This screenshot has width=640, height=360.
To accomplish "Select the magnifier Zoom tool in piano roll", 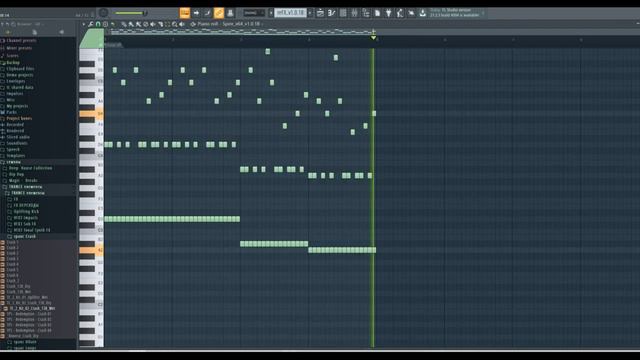I will (175, 24).
